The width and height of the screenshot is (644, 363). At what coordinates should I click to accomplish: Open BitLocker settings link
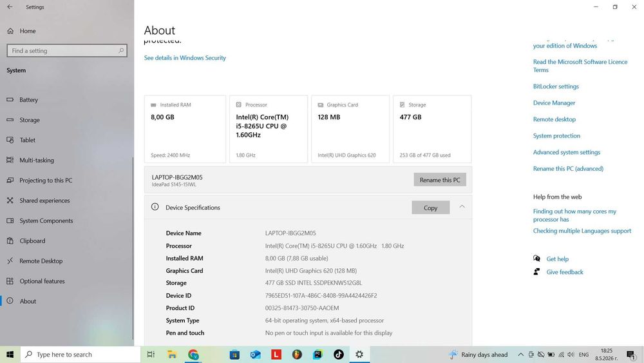point(556,86)
